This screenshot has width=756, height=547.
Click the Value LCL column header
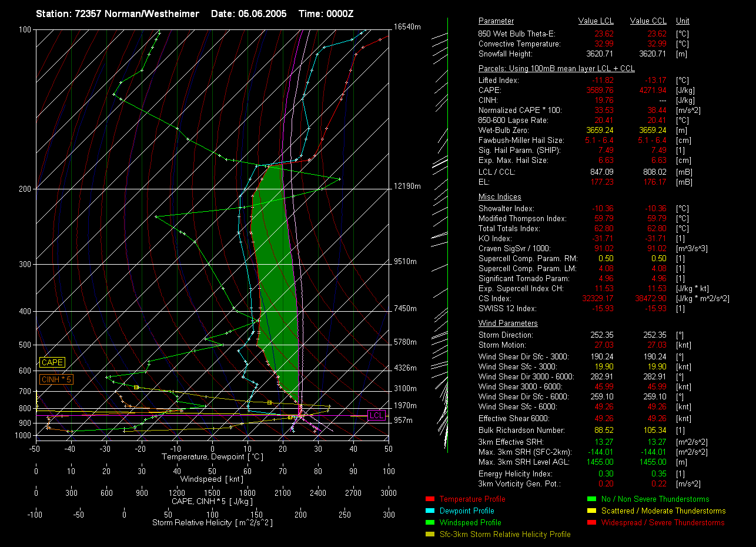point(596,21)
